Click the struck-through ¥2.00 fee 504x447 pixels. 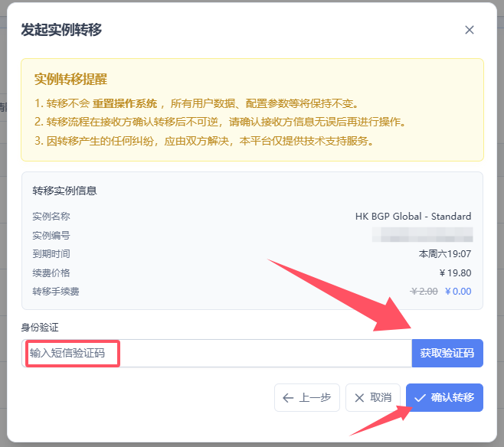424,292
